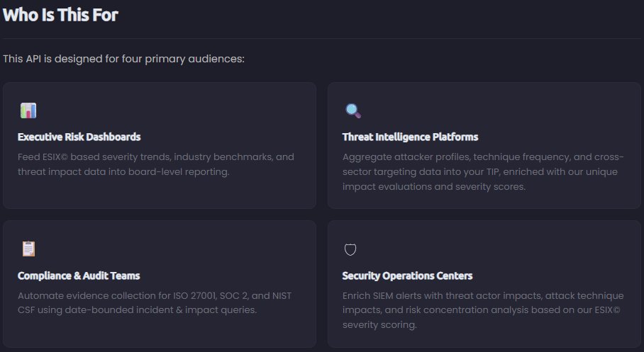Click the shield icon for Security Operations Centers
644x352 pixels.
coord(350,249)
